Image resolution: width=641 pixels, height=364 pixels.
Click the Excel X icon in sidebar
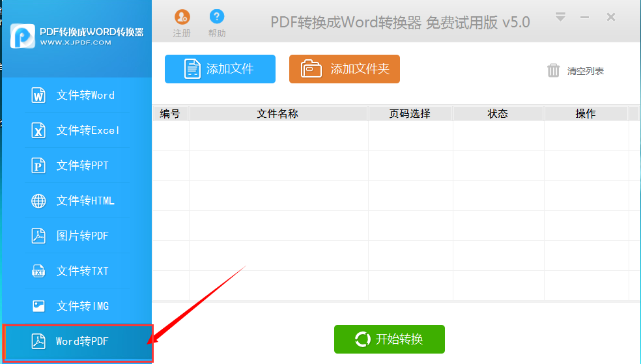click(38, 130)
